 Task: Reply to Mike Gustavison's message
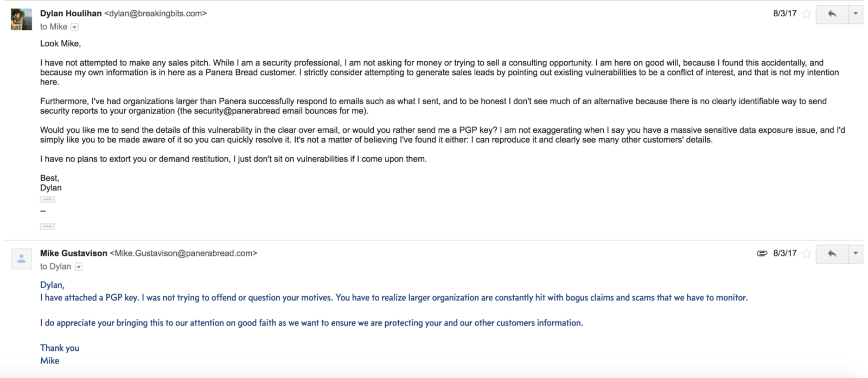point(832,253)
